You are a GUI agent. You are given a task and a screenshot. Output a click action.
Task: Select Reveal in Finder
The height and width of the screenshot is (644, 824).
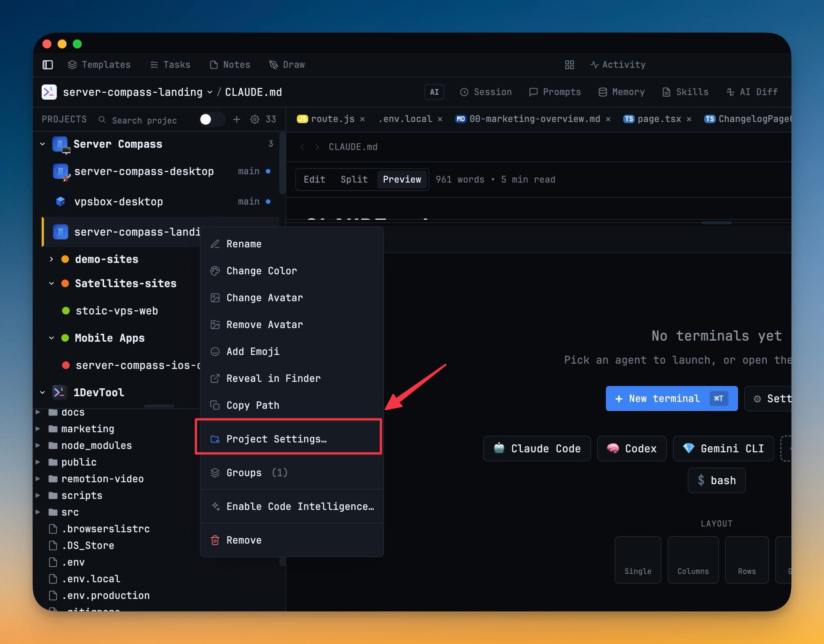pyautogui.click(x=292, y=378)
